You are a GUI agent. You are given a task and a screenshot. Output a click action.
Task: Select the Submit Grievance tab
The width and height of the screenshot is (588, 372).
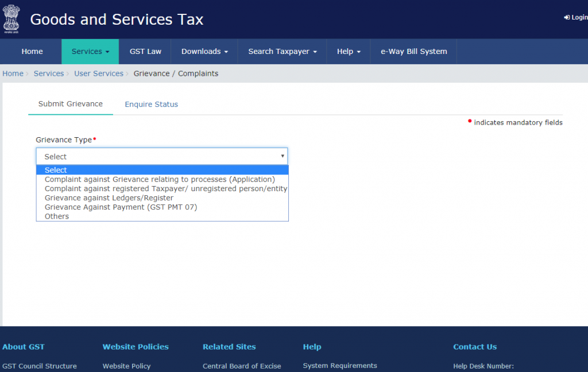tap(70, 104)
